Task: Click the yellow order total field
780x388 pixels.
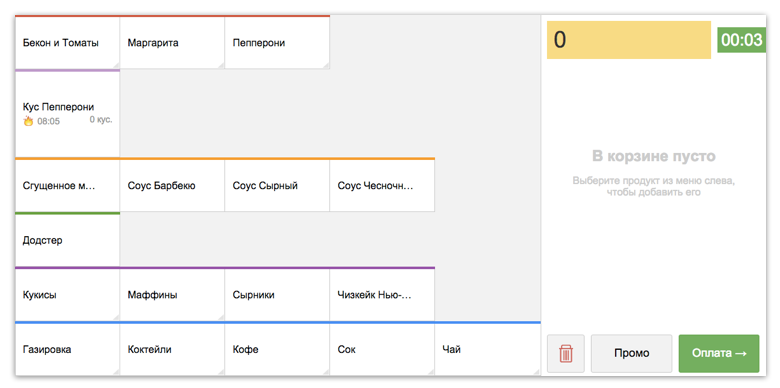Action: click(x=629, y=40)
